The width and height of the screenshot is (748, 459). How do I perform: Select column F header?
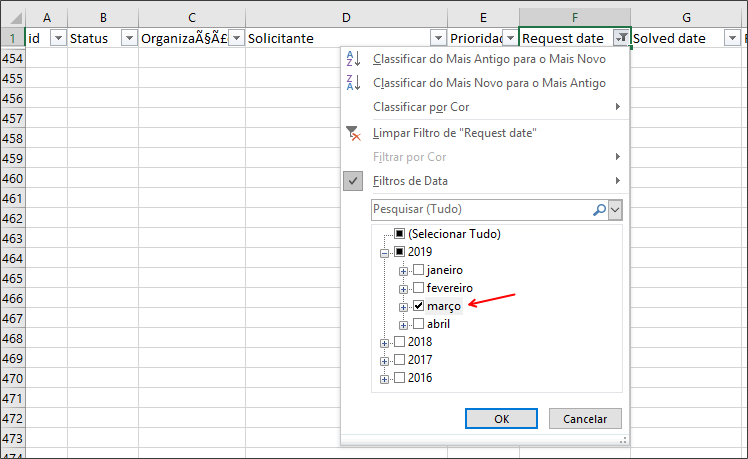pyautogui.click(x=575, y=18)
